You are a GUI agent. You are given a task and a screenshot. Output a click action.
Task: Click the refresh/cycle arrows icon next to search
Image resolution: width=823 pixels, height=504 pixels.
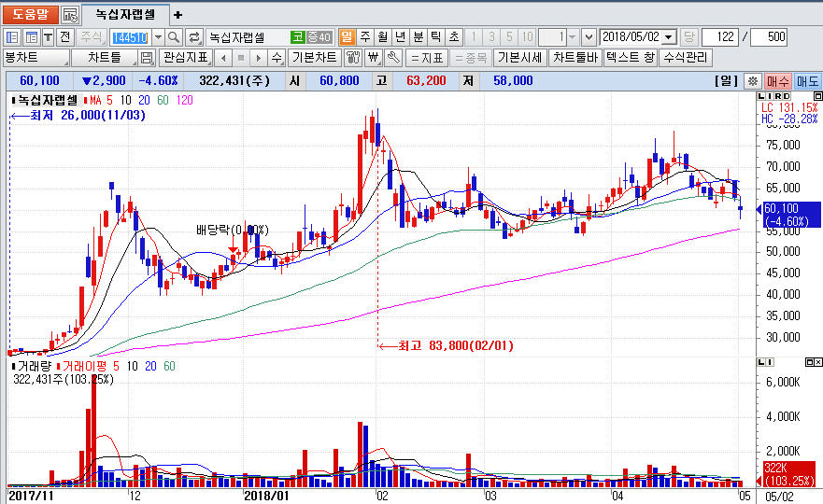(x=194, y=37)
